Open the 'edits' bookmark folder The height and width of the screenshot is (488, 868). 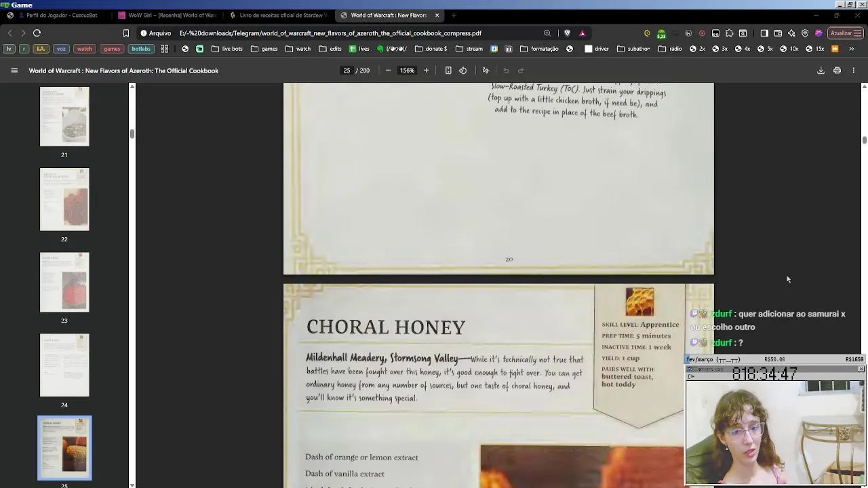click(330, 49)
